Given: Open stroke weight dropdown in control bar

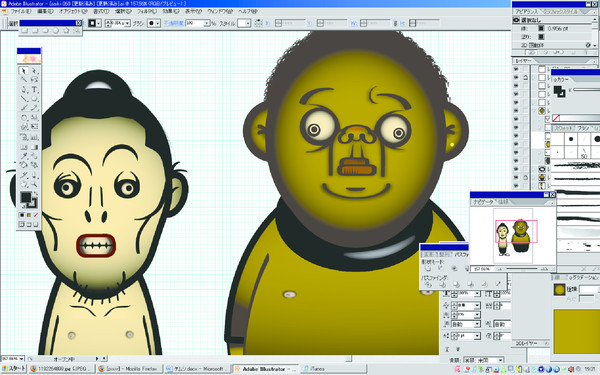Looking at the screenshot, I should click(127, 23).
